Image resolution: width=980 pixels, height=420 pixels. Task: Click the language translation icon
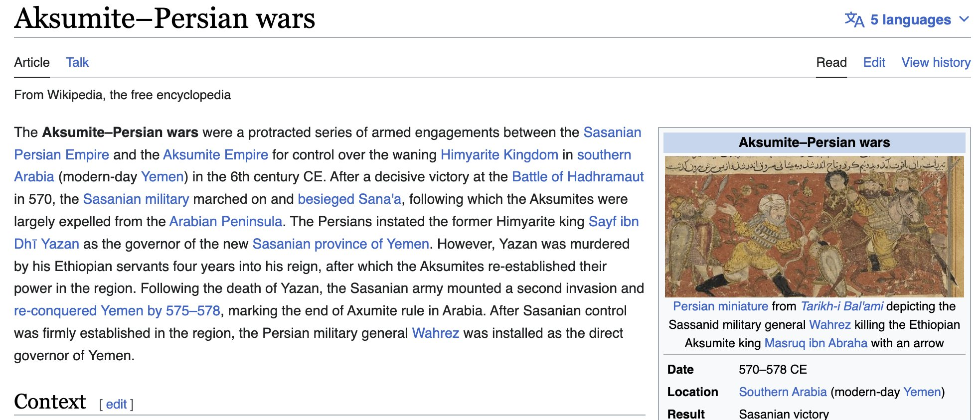click(x=854, y=19)
